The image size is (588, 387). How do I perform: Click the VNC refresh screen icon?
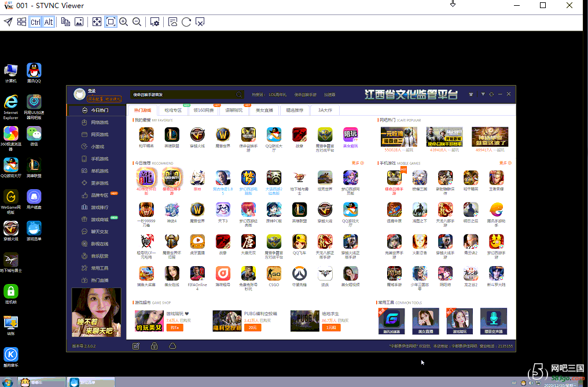coord(186,22)
